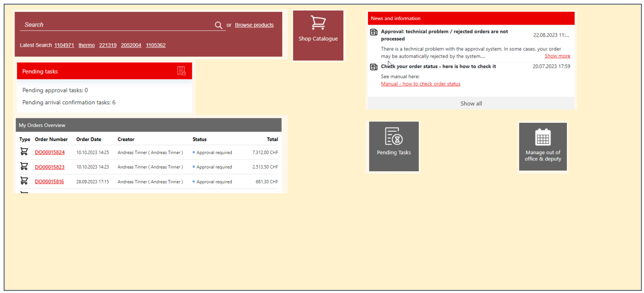Click cart icon for order DO00015816
The height and width of the screenshot is (293, 644).
click(24, 181)
